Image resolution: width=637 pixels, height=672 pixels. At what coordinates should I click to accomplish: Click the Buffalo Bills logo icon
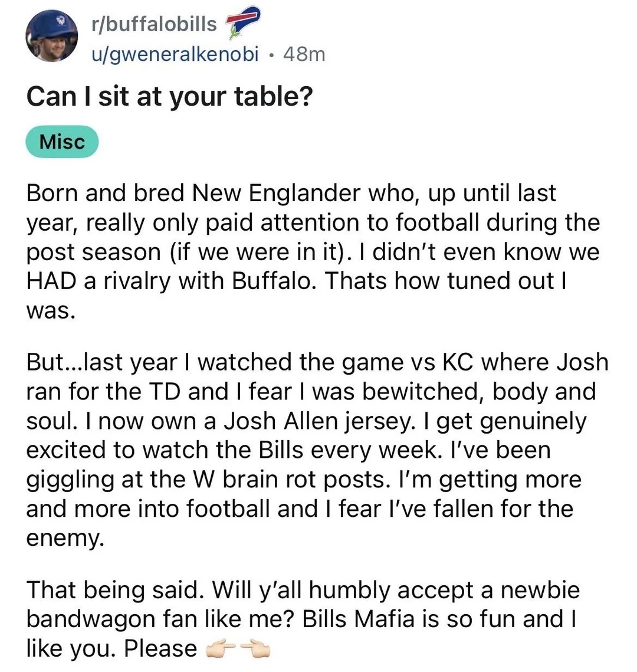tap(243, 22)
